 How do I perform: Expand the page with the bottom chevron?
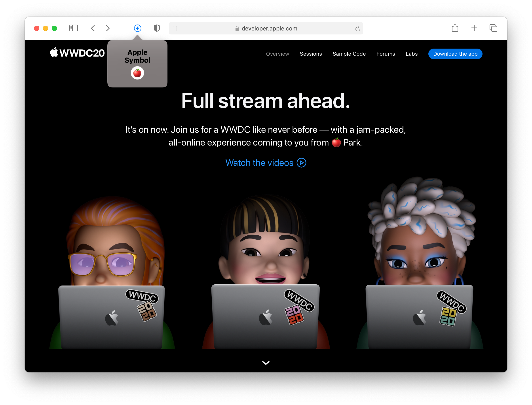pyautogui.click(x=266, y=363)
